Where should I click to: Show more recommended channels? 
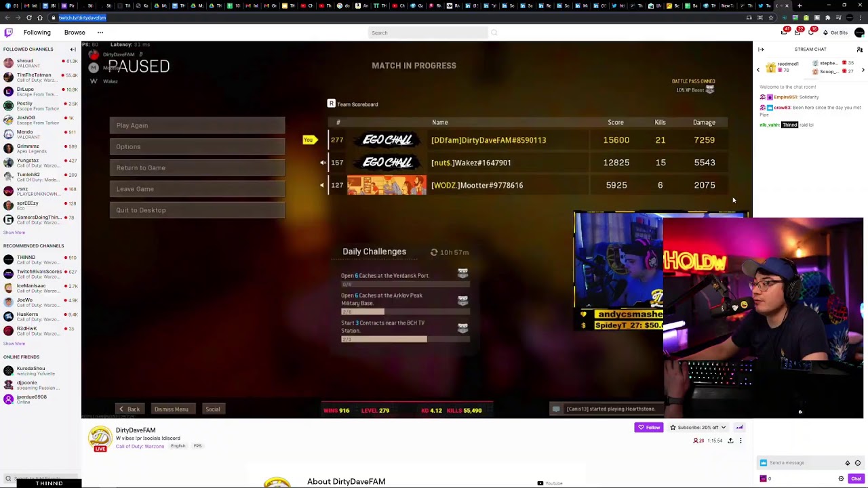click(14, 344)
